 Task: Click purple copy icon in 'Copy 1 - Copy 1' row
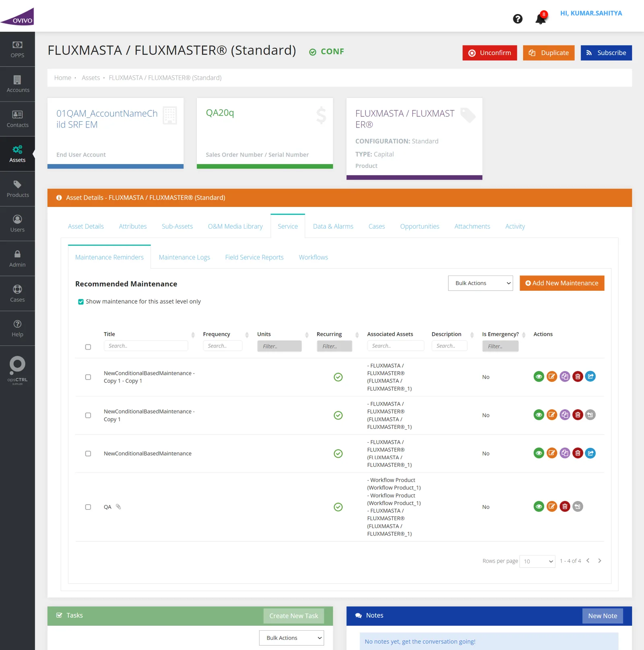[x=565, y=377]
